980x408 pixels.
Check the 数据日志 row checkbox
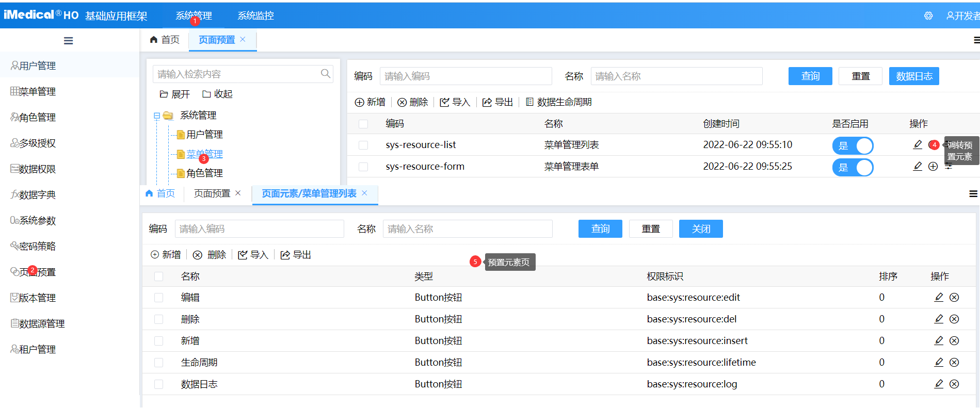(x=159, y=384)
